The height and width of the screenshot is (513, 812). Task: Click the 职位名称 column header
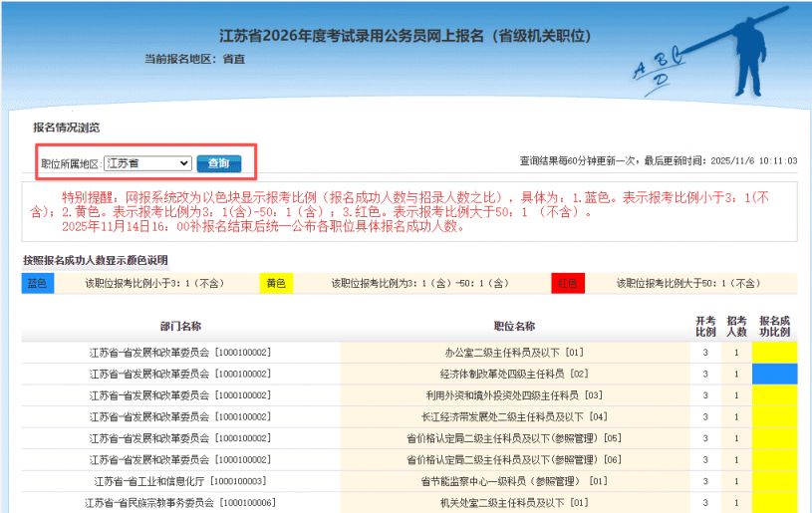514,326
